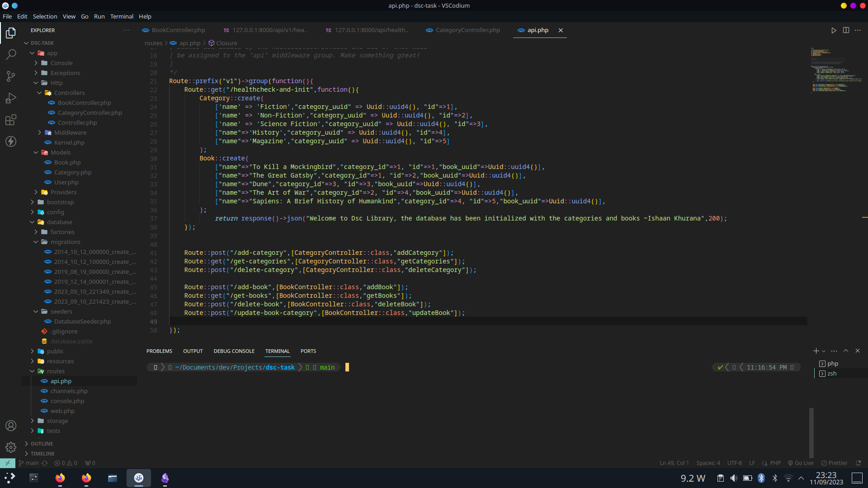This screenshot has height=488, width=868.
Task: Open the Accounts icon in activity bar
Action: pyautogui.click(x=11, y=426)
